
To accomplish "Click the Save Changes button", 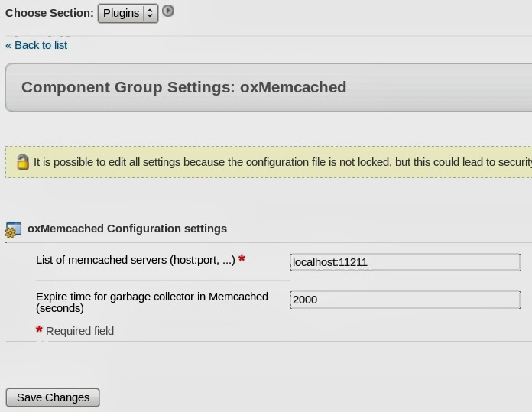I will (x=53, y=397).
